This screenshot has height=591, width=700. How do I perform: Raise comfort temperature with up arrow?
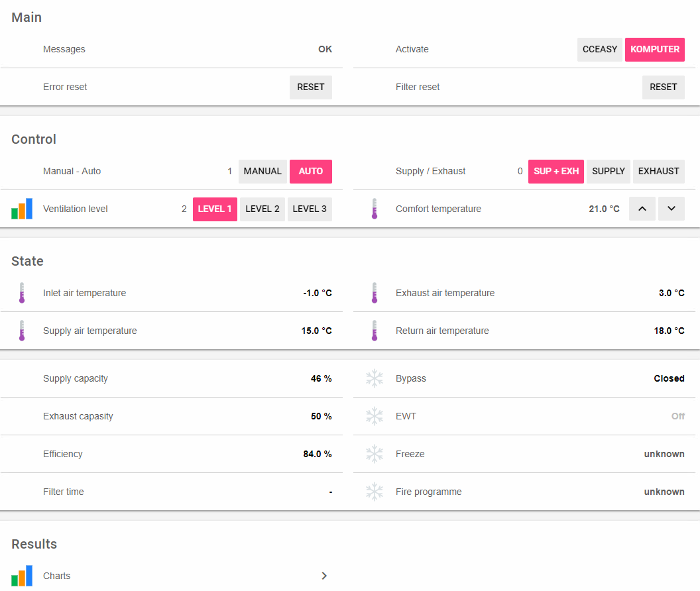642,209
